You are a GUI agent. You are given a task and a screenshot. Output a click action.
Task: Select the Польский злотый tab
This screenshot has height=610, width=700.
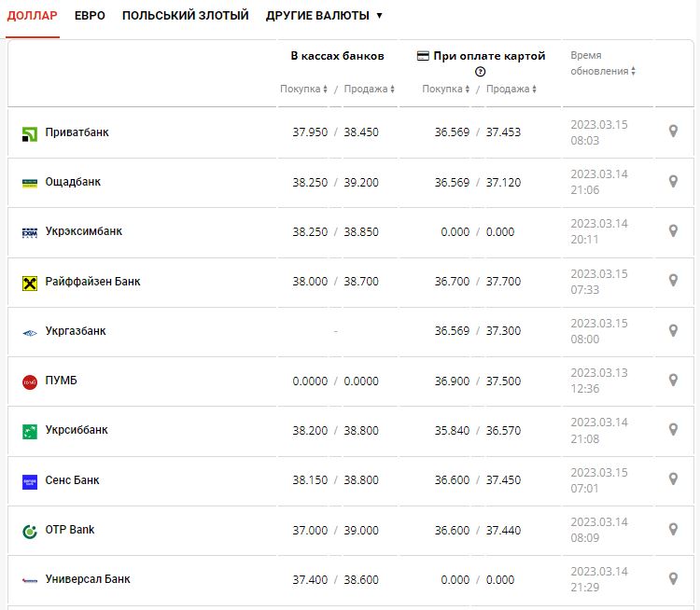tap(185, 16)
